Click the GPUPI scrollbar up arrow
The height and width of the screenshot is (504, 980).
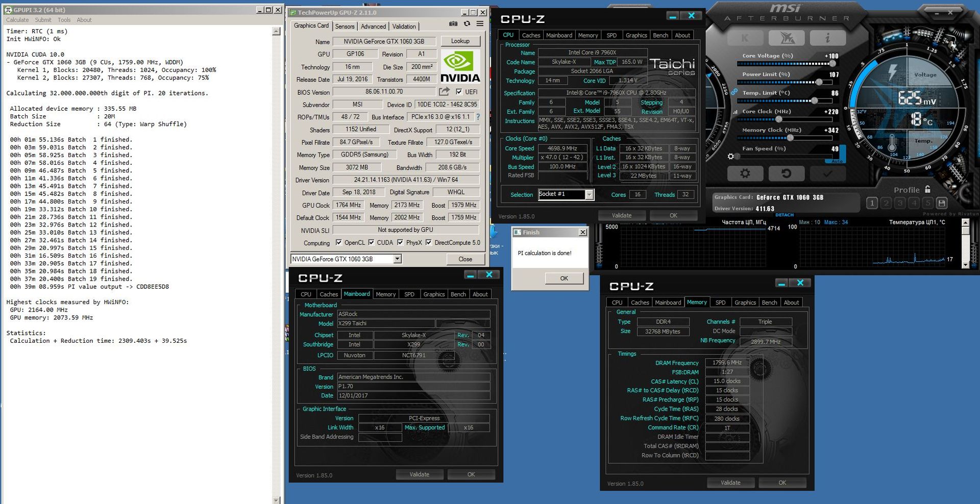click(x=276, y=31)
